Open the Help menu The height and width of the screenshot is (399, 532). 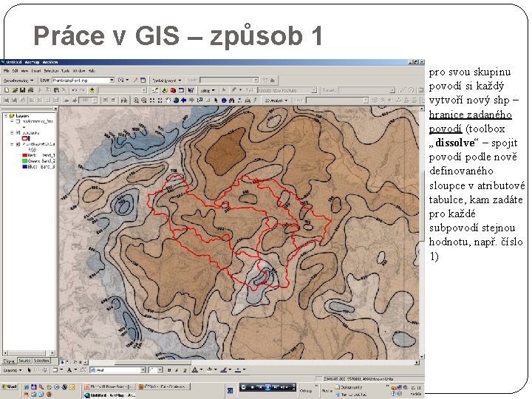(x=92, y=71)
